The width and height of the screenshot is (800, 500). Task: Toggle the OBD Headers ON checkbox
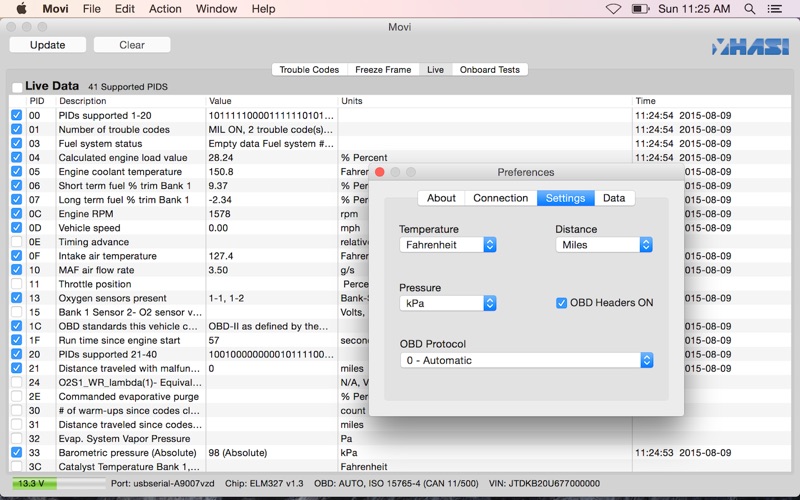562,303
